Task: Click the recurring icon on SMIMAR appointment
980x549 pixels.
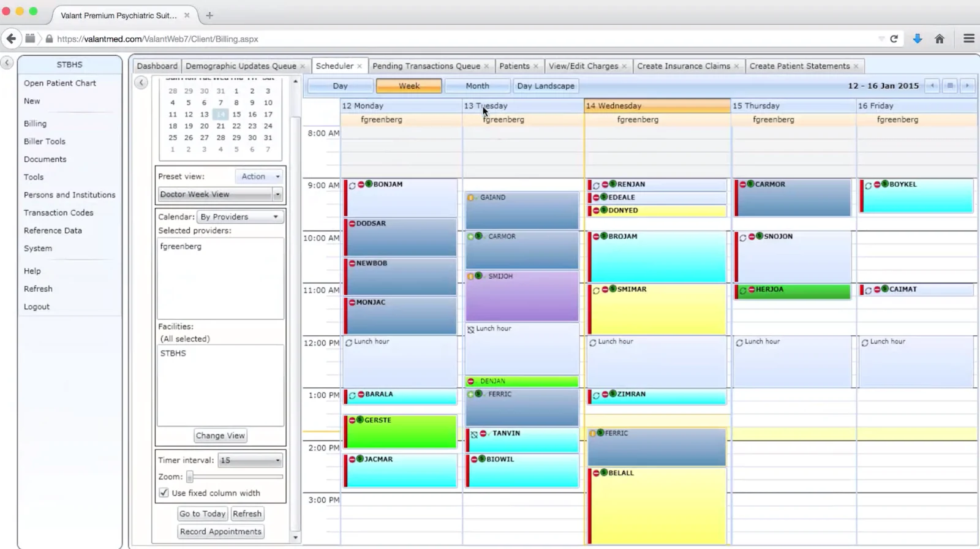Action: click(x=595, y=290)
